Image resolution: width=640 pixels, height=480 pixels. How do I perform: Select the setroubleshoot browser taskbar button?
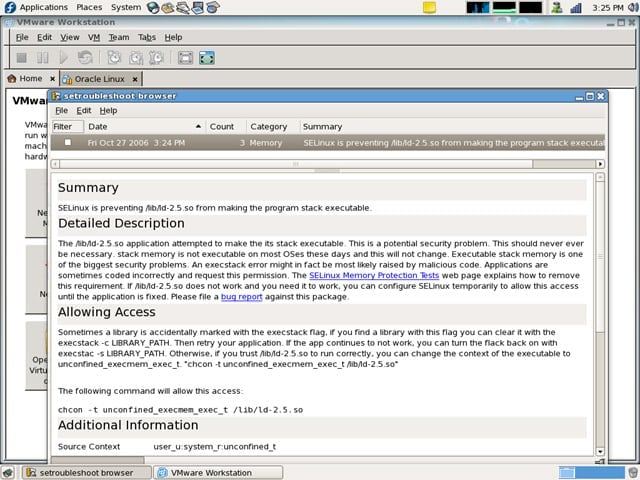(x=86, y=473)
